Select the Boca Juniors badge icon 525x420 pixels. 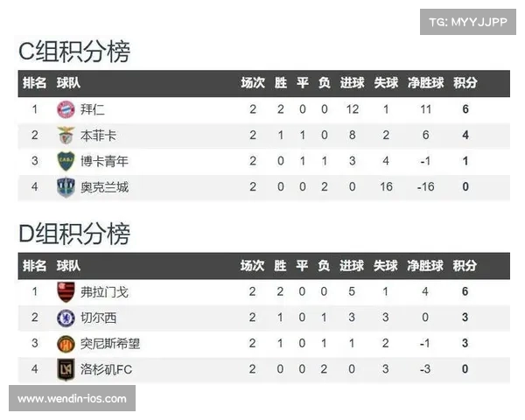pyautogui.click(x=66, y=161)
